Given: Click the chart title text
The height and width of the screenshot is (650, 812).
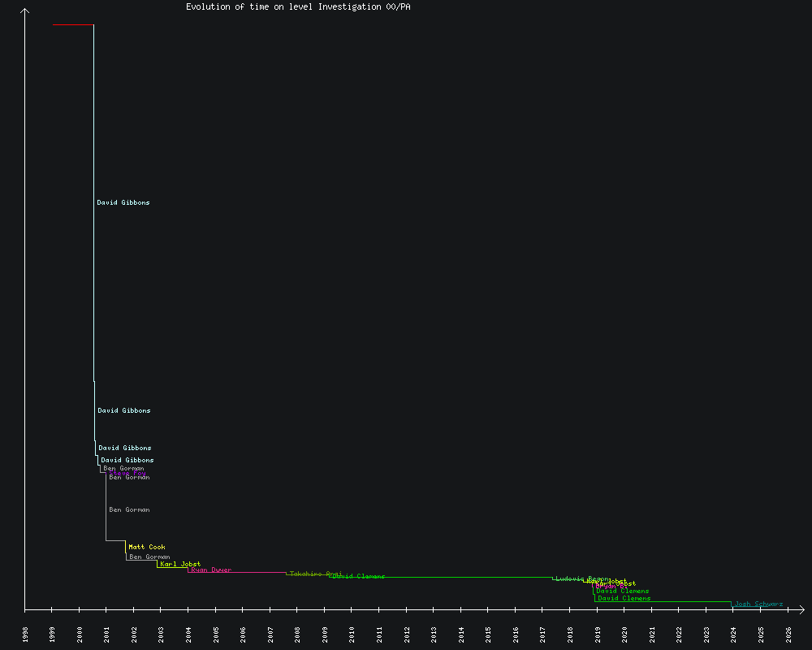Looking at the screenshot, I should 298,6.
